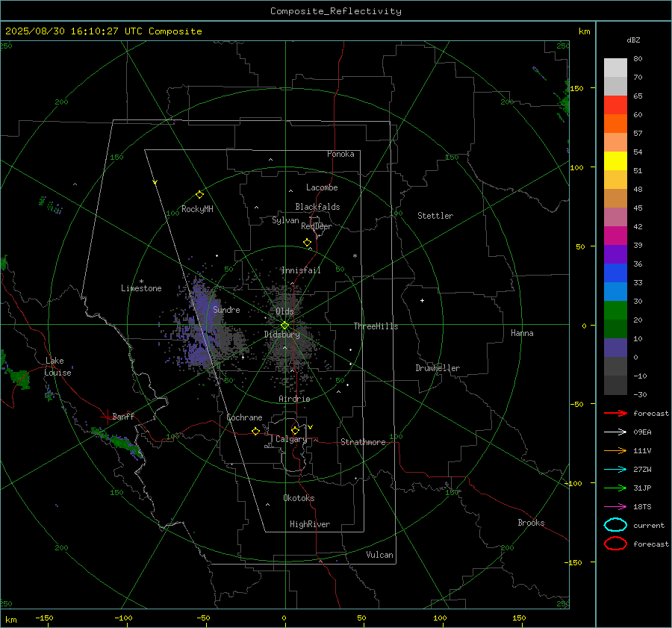Click the Lacombe city label
672x628 pixels.
(x=322, y=187)
